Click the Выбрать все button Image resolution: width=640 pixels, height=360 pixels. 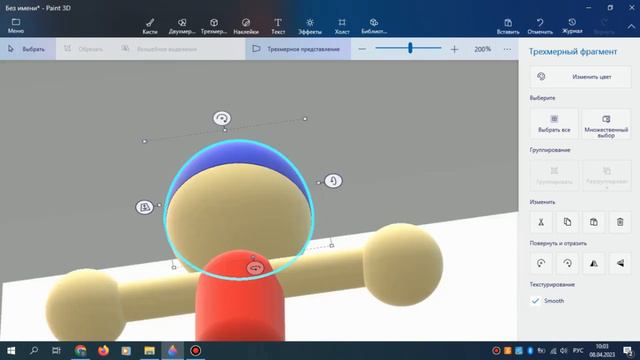pos(554,124)
